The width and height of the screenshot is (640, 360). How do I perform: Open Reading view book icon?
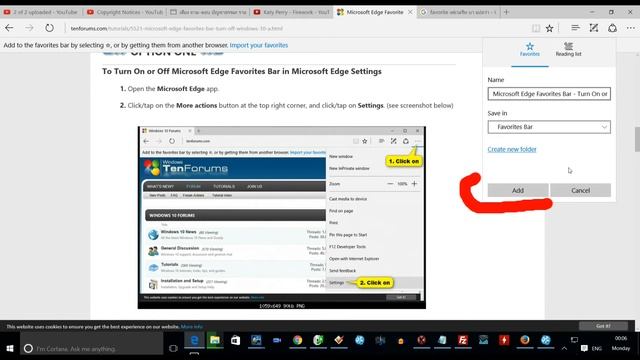[536, 28]
